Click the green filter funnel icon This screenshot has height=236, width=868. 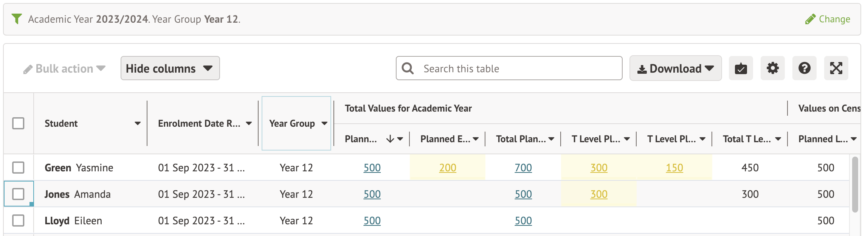click(x=17, y=19)
